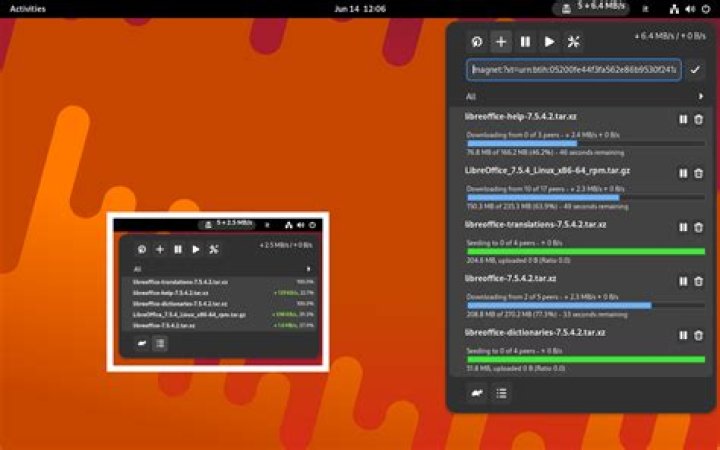
Task: Remove libreoffice-dictionaries-7.5.4.2.tar.xz torrent
Action: (x=698, y=335)
